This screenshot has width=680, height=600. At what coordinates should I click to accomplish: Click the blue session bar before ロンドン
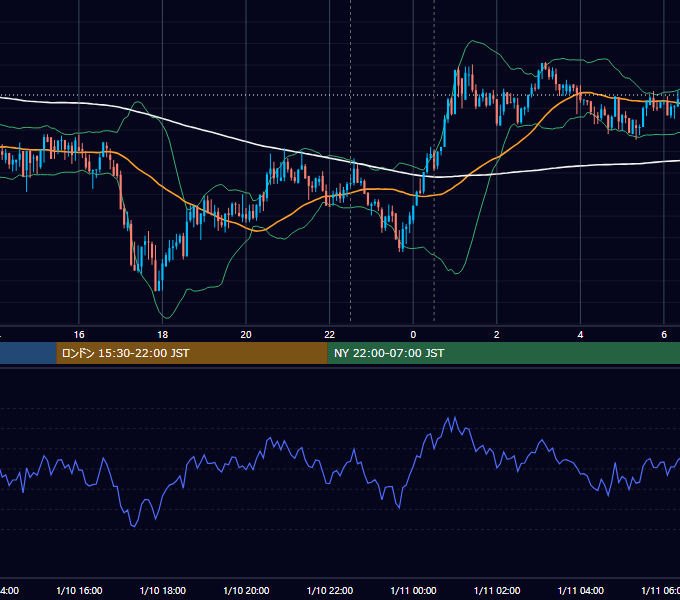pyautogui.click(x=28, y=353)
